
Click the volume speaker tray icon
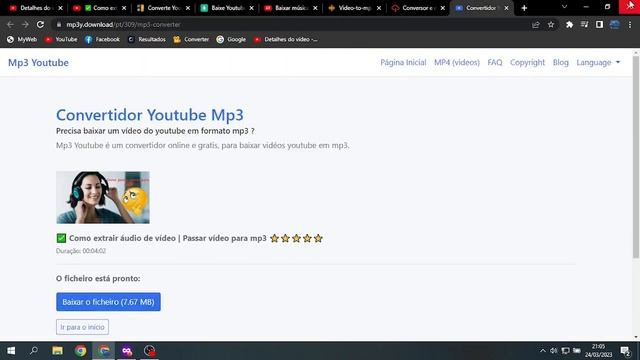[x=553, y=351]
